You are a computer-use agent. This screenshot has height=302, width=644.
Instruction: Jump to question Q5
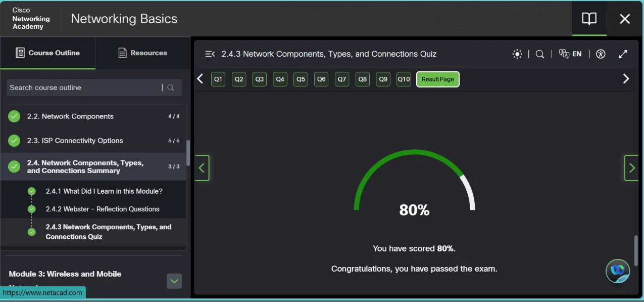301,79
